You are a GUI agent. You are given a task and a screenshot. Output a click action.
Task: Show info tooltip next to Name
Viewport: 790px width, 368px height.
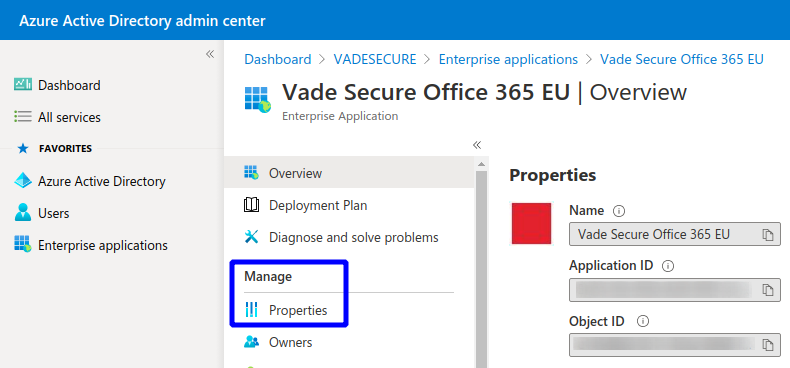click(619, 211)
